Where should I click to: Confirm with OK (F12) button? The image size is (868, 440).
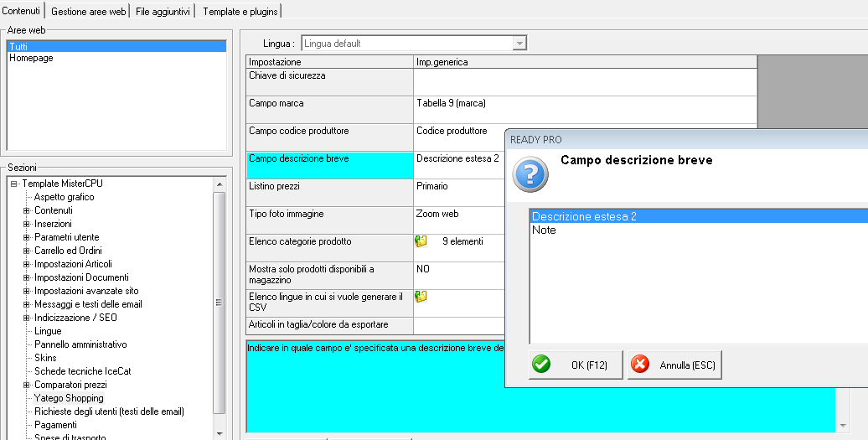576,365
